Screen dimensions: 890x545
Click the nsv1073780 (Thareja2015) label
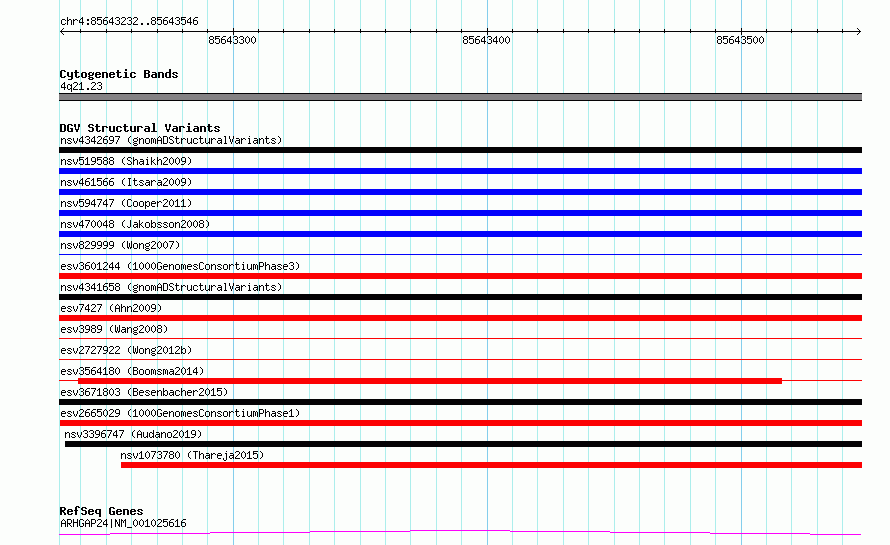(192, 455)
